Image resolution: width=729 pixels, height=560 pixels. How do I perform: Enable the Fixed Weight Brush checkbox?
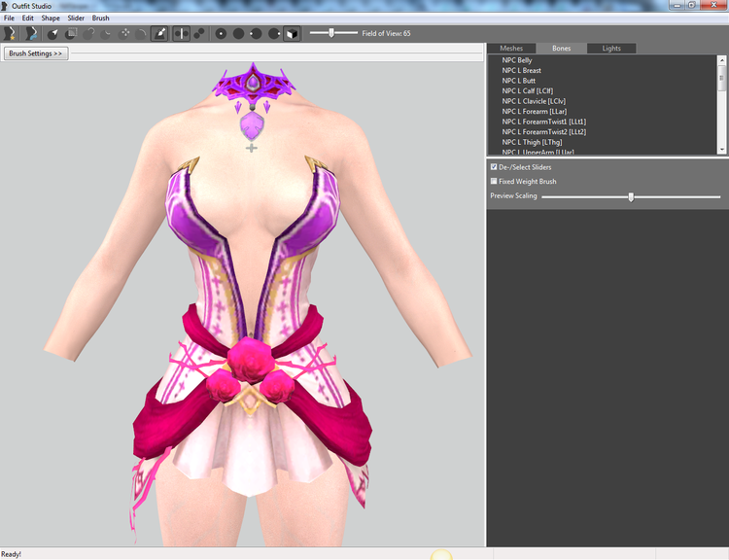[494, 181]
